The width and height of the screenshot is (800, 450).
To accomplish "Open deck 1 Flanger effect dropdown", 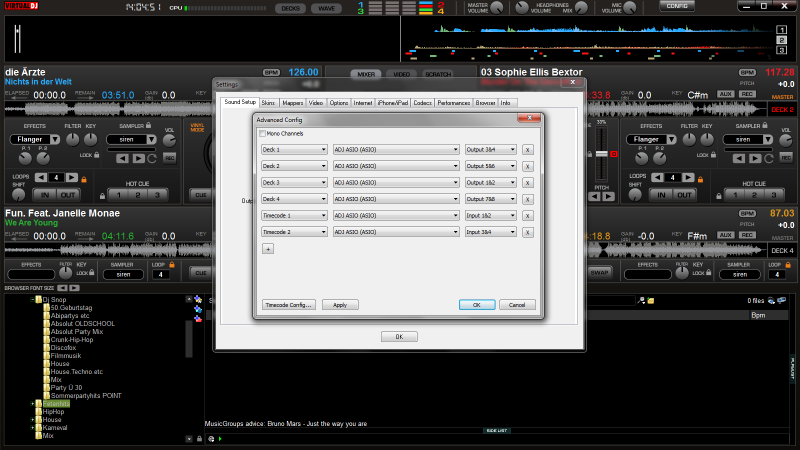I will coord(55,139).
